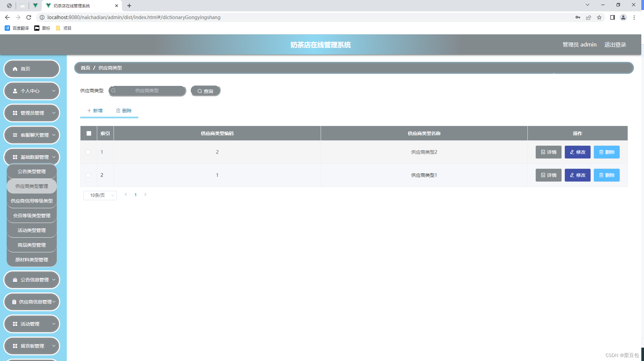Screen dimensions: 644x361
Task: Click the magnifier icon on the 查询 button
Action: coord(200,91)
